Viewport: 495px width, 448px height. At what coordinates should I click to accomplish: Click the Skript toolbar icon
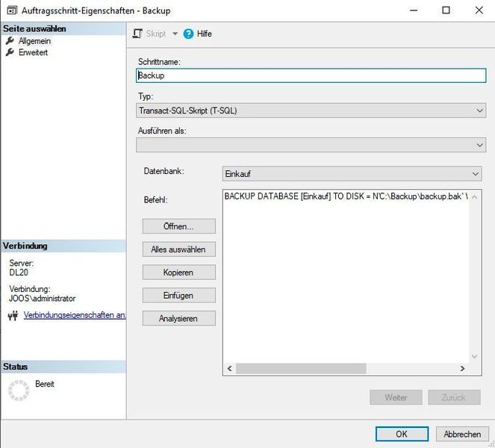click(137, 34)
